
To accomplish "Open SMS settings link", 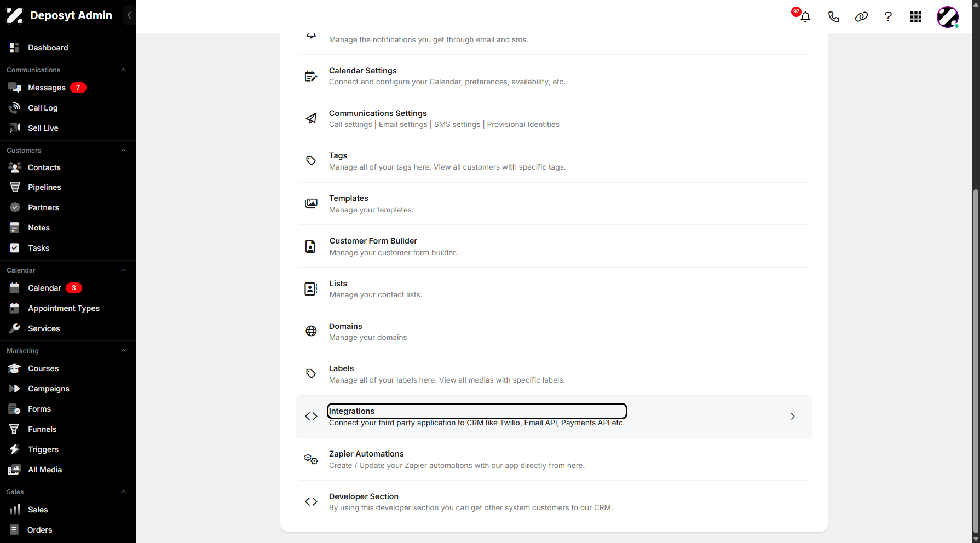I will pos(457,125).
